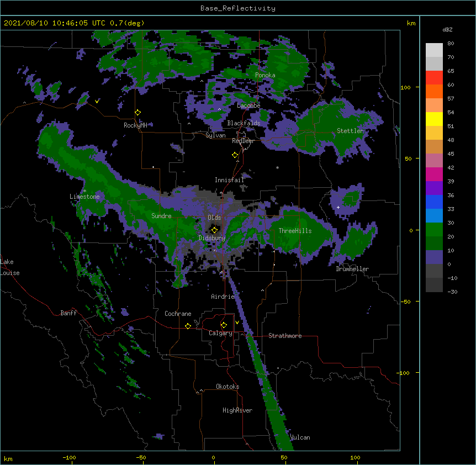Click the Drumheller label
This screenshot has width=476, height=465.
tap(352, 269)
